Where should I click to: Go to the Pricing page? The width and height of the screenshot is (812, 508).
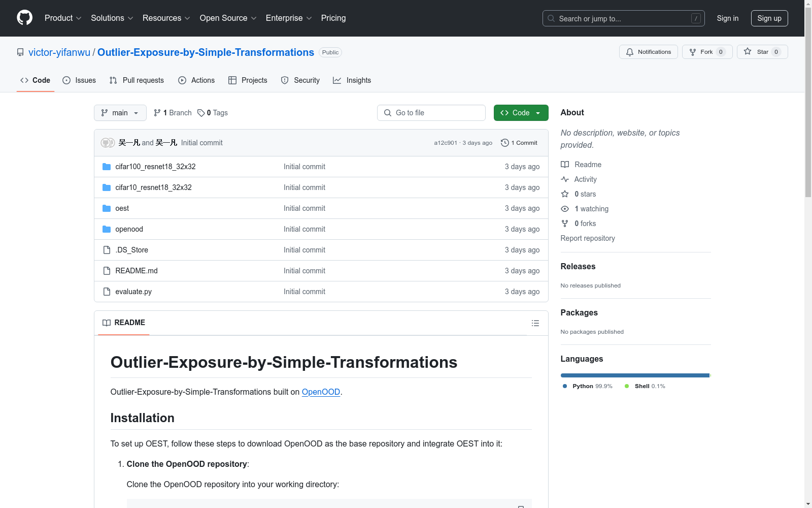[x=333, y=18]
